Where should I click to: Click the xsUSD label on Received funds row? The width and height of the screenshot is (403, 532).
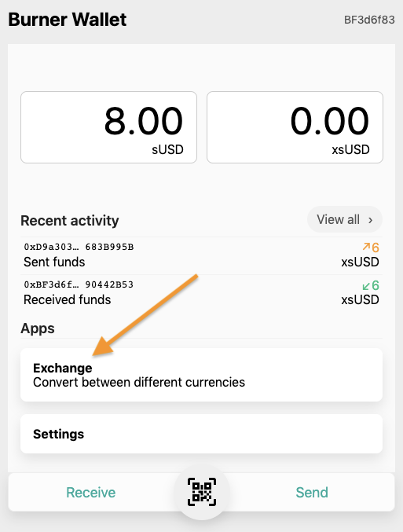361,300
